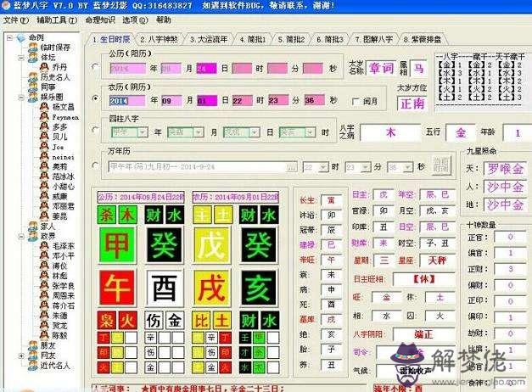The width and height of the screenshot is (532, 392).
Task: Open the 命理知识 menu
Action: 100,20
